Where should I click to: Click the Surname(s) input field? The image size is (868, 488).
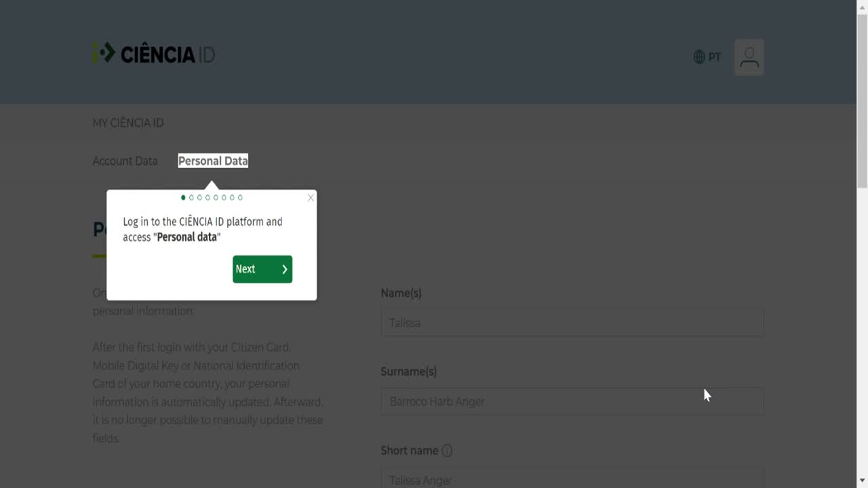[572, 401]
